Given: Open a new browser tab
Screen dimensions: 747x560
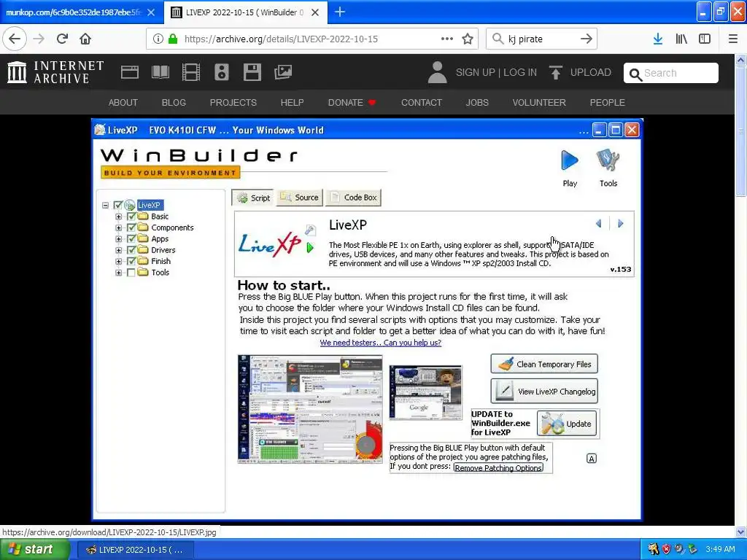Looking at the screenshot, I should 340,12.
